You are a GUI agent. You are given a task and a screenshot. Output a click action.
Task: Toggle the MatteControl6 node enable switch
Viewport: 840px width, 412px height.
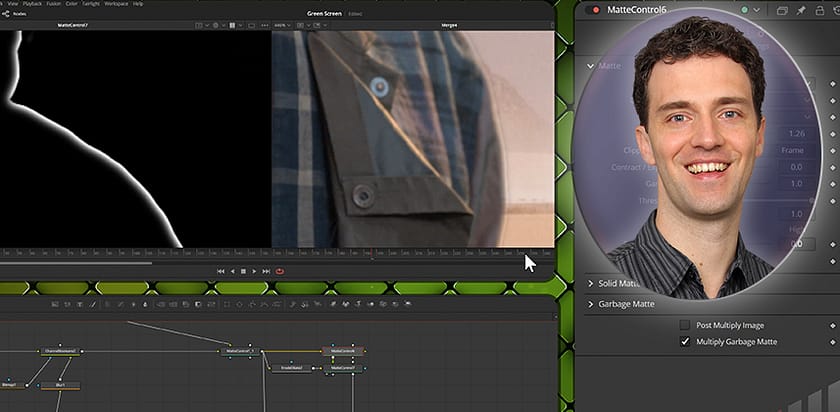point(593,10)
